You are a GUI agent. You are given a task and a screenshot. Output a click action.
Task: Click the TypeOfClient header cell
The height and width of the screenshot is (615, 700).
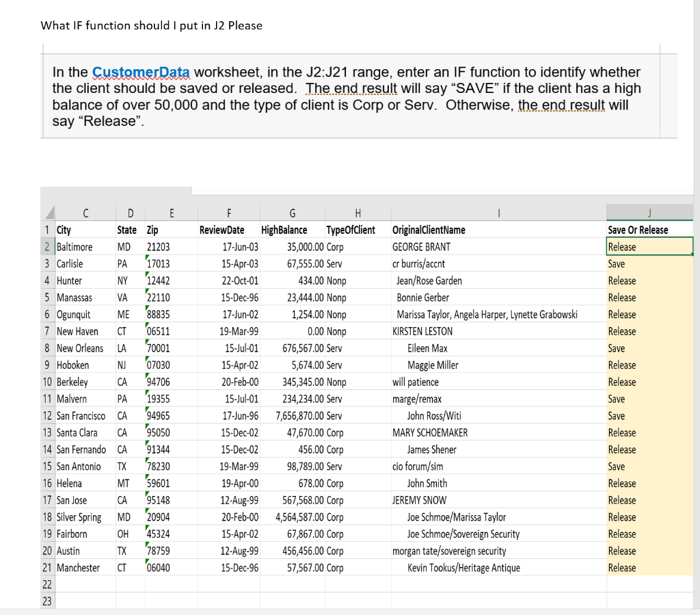(x=358, y=230)
